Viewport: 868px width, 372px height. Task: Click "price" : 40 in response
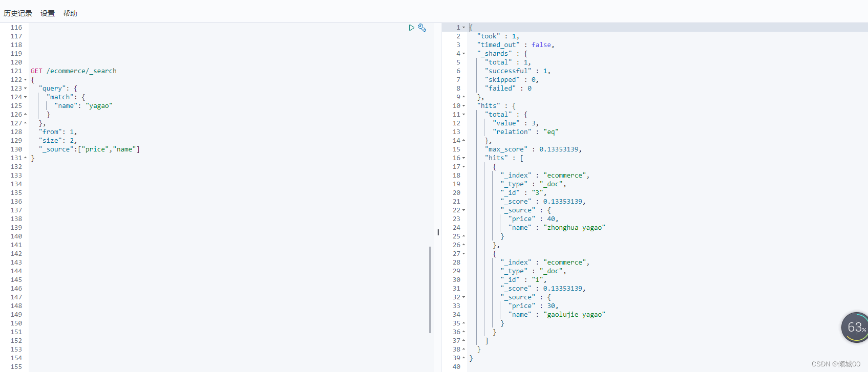(x=533, y=219)
